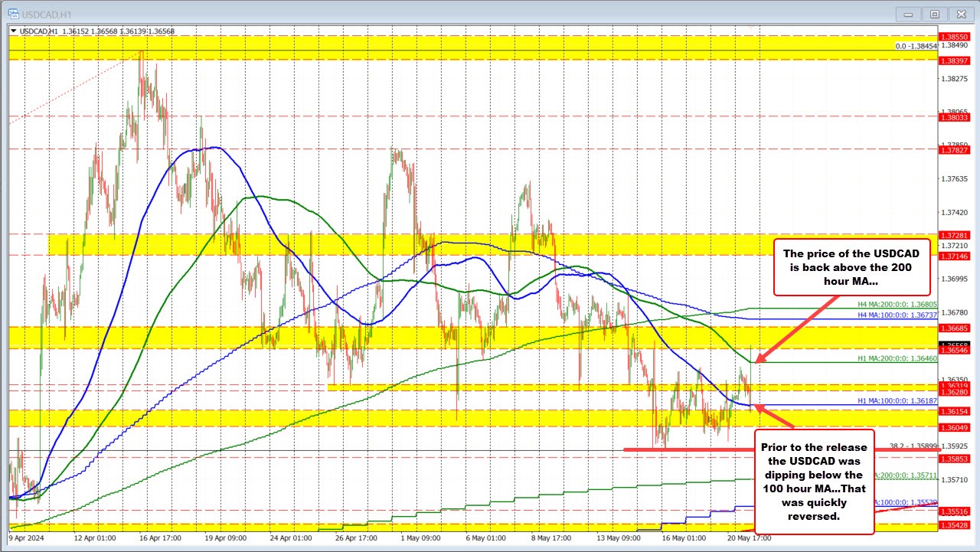This screenshot has height=552, width=980.
Task: Select the 1.35516 price level label
Action: coord(956,511)
